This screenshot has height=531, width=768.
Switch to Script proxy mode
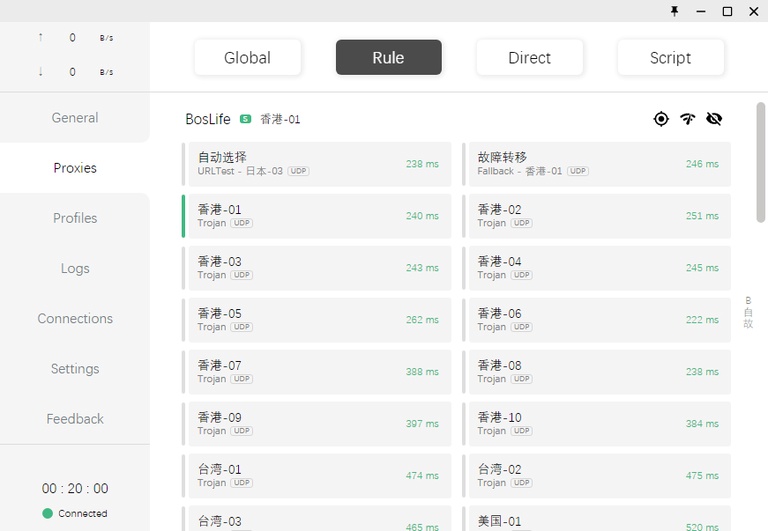point(670,58)
